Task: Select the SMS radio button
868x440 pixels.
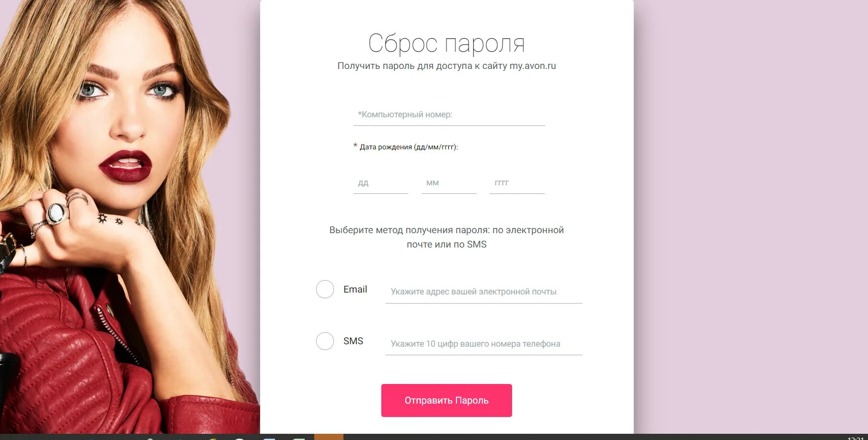Action: tap(325, 341)
